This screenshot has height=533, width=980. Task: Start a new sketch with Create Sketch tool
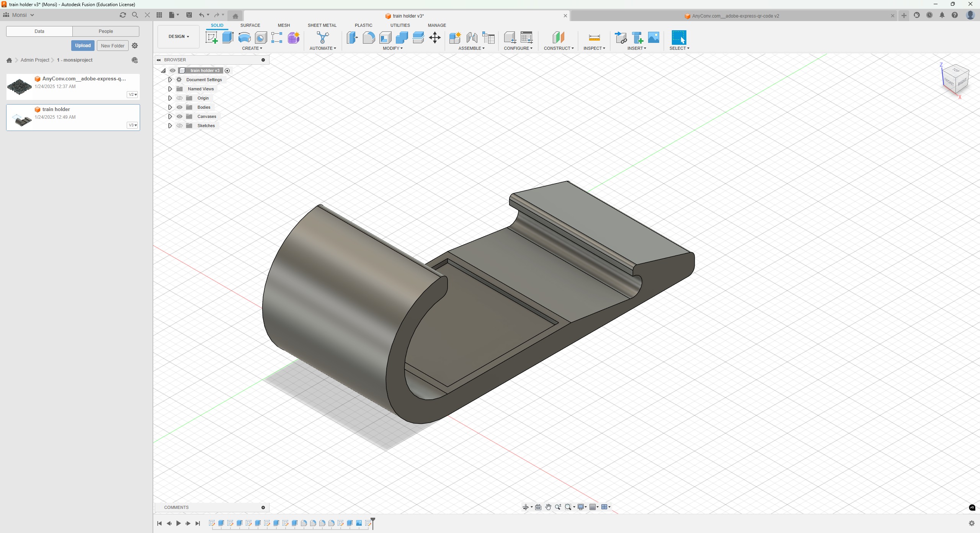click(211, 38)
